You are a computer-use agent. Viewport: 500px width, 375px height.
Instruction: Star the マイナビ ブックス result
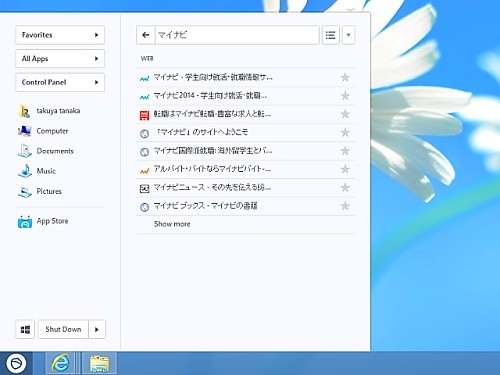(x=345, y=206)
